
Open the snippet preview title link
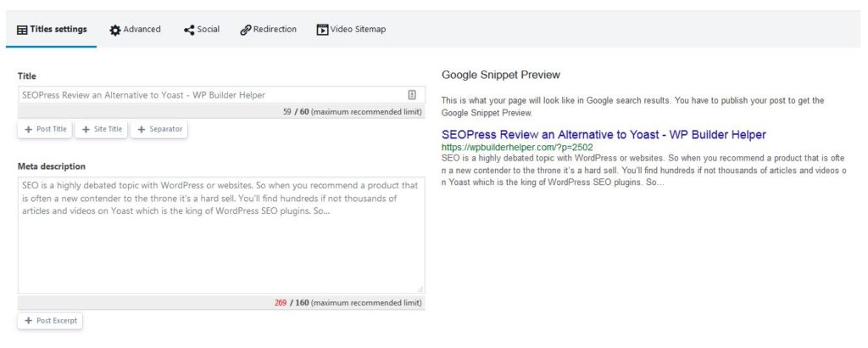click(x=604, y=135)
